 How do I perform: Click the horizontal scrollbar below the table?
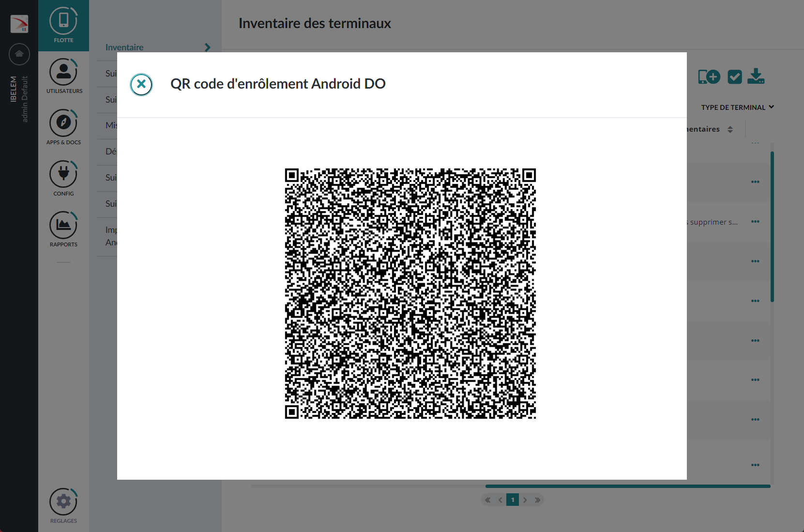coord(628,486)
